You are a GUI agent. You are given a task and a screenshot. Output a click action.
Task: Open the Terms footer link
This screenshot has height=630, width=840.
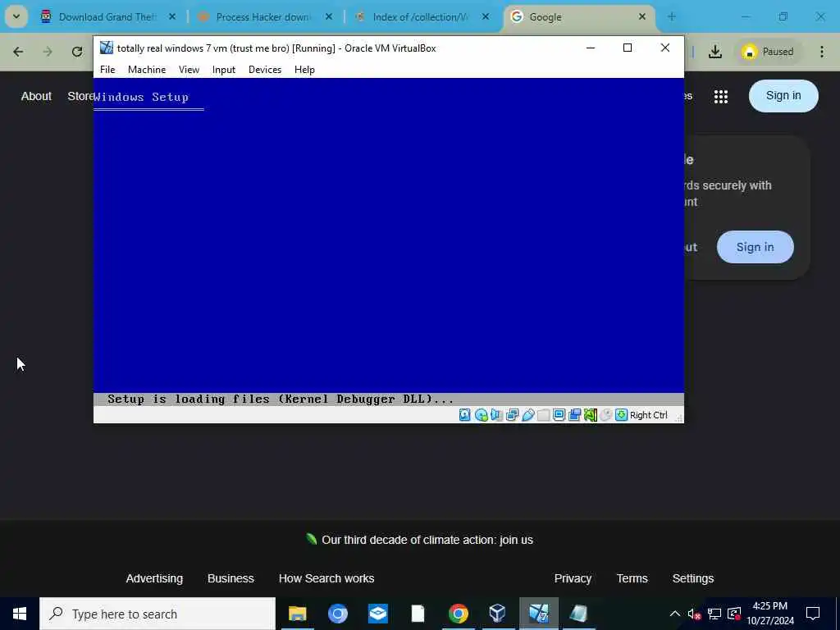point(632,578)
